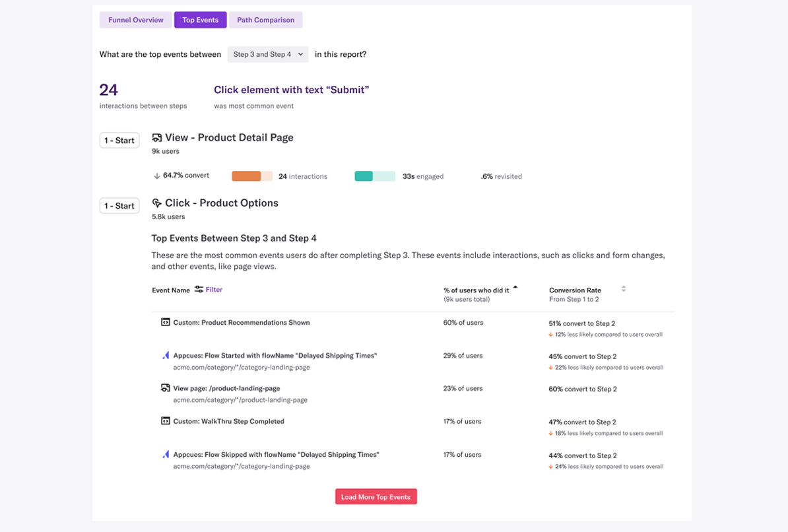Switch to the Funnel Overview tab
Screen dimensions: 788x532
(x=135, y=20)
